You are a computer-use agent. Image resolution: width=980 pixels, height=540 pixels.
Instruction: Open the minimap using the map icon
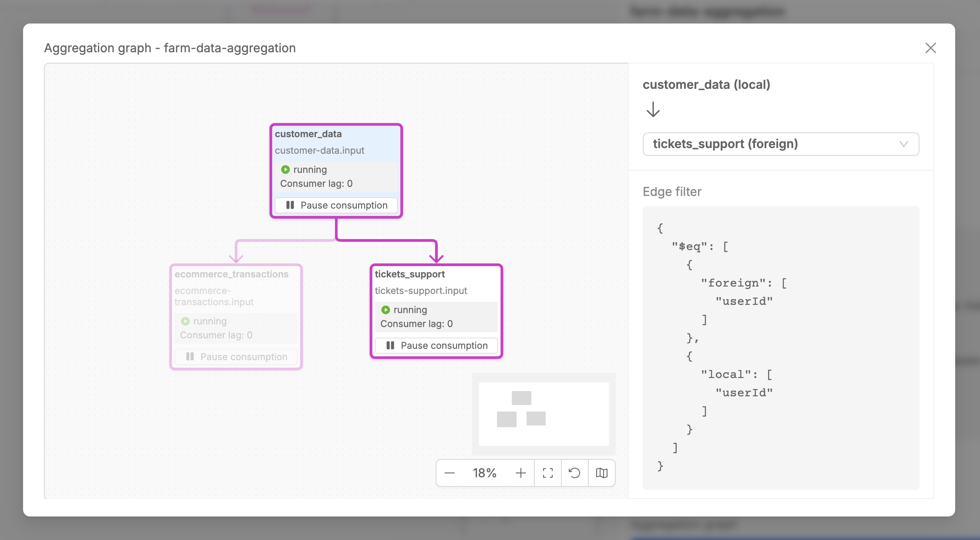point(602,473)
